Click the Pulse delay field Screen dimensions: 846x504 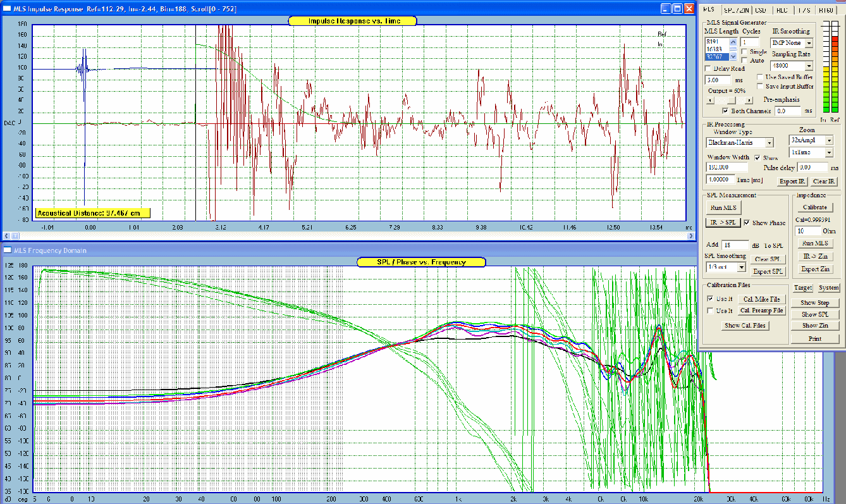[812, 168]
